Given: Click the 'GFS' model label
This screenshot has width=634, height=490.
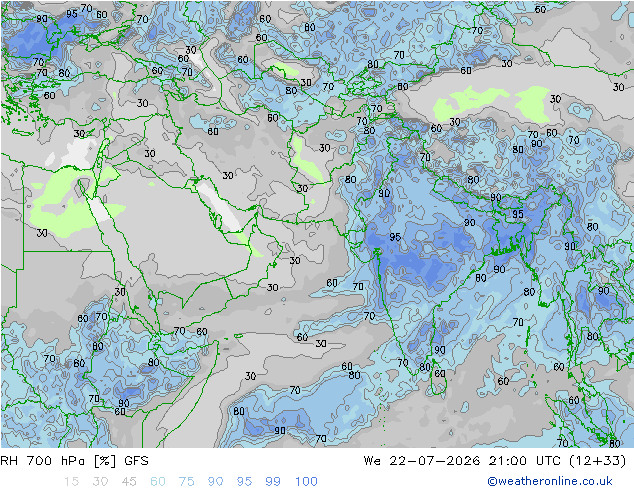Looking at the screenshot, I should 136,460.
